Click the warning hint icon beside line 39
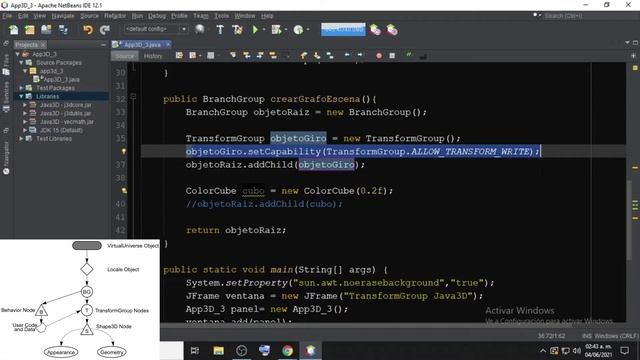Image resolution: width=640 pixels, height=360 pixels. [x=124, y=191]
